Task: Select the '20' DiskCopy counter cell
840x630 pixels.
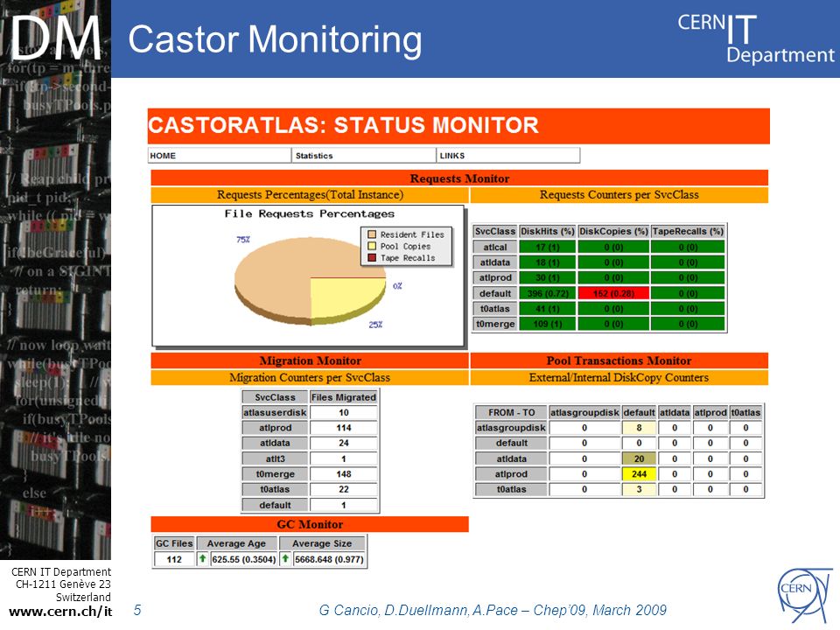Action: pyautogui.click(x=639, y=458)
